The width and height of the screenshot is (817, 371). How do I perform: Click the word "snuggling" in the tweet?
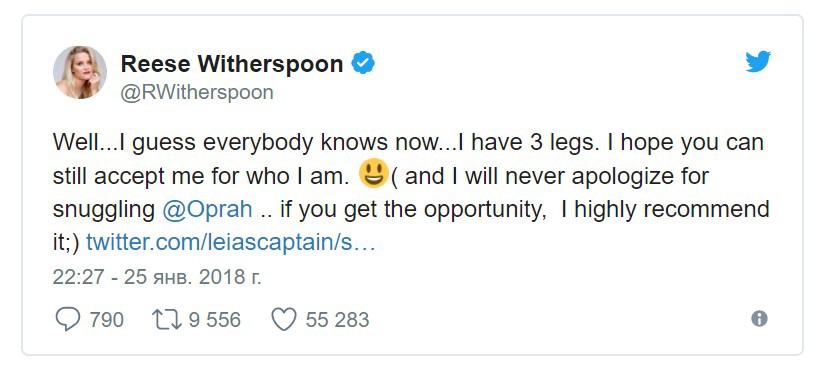pos(104,210)
